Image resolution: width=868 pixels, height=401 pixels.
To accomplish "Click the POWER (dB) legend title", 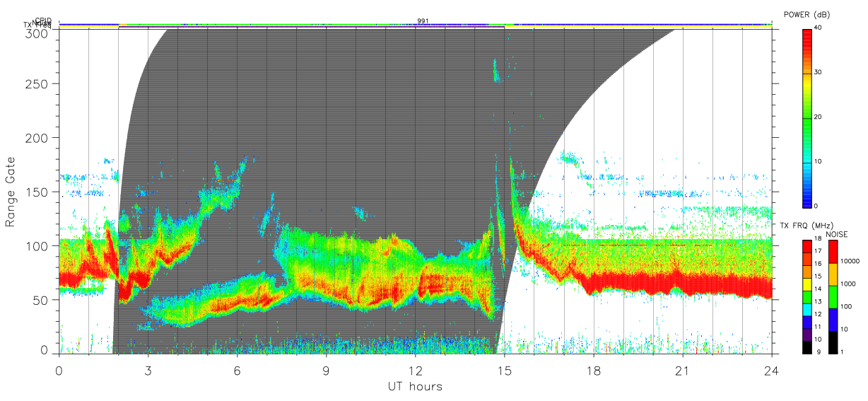I will (x=807, y=15).
